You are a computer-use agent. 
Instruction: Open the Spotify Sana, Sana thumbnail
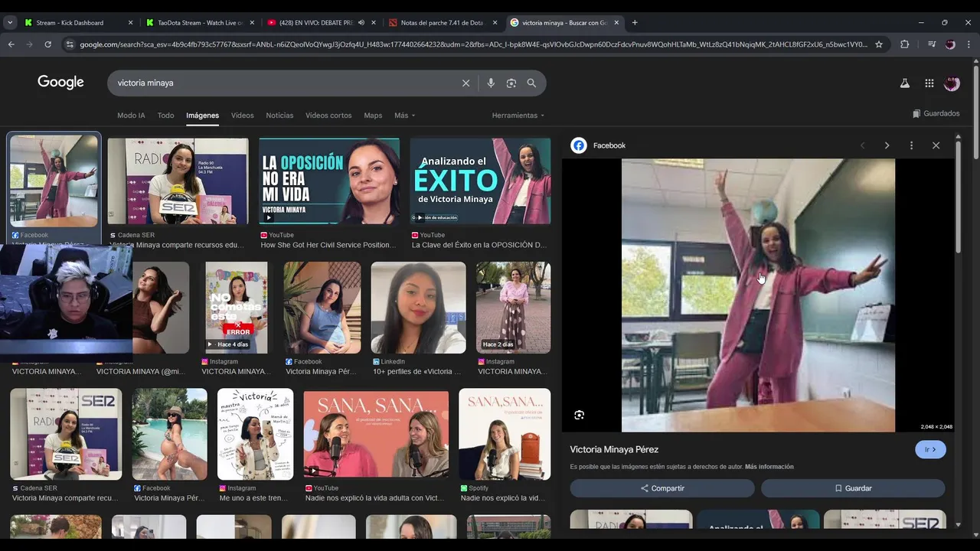(505, 435)
